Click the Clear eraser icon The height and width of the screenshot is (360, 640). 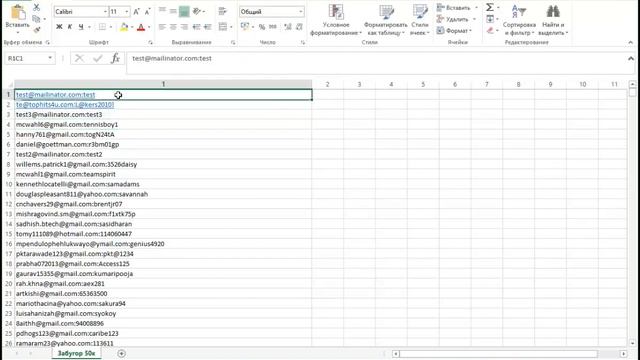[x=490, y=30]
